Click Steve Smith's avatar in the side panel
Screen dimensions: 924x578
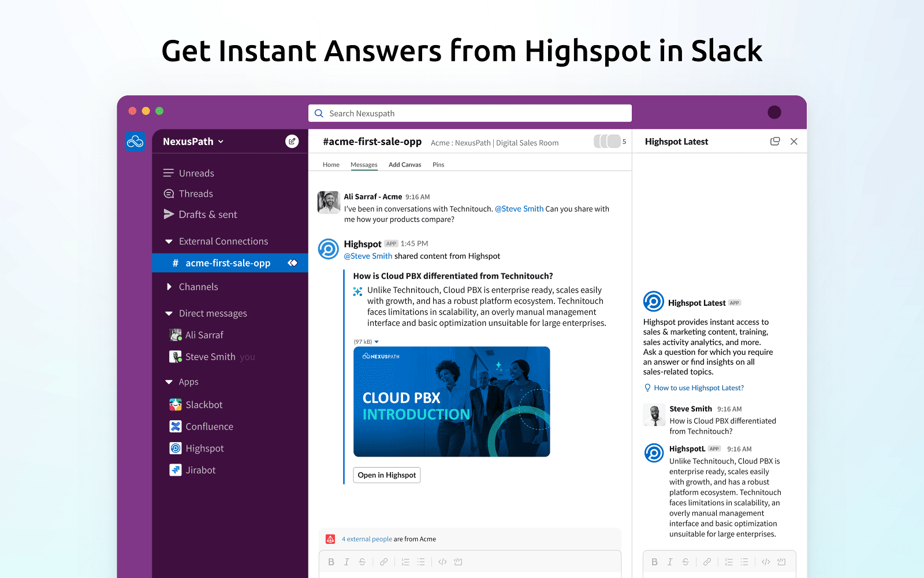pyautogui.click(x=654, y=415)
